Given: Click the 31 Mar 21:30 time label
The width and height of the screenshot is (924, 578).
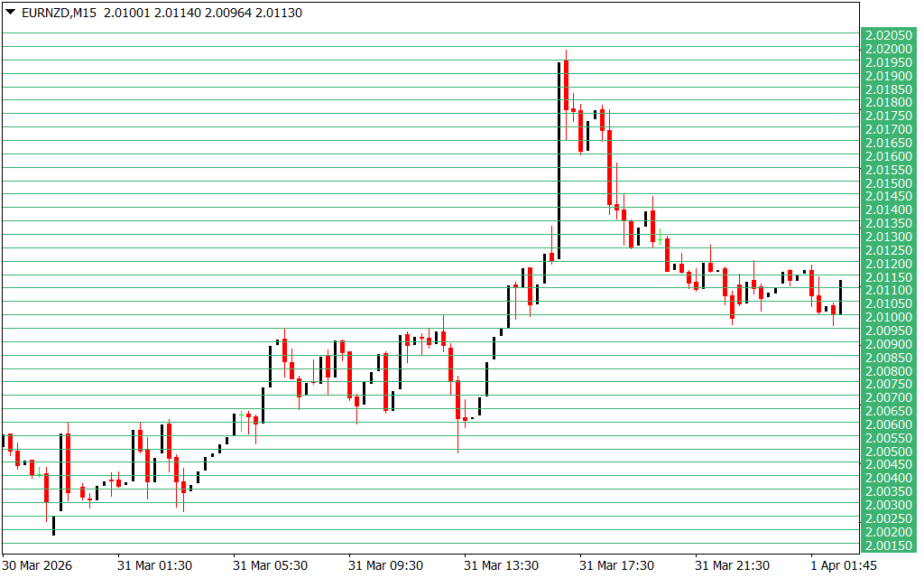Looking at the screenshot, I should tap(732, 565).
